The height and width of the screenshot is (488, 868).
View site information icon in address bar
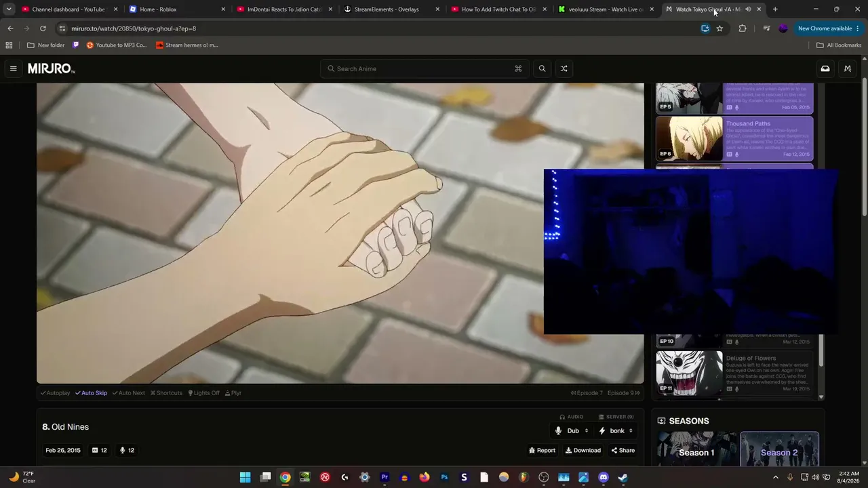[x=62, y=28]
